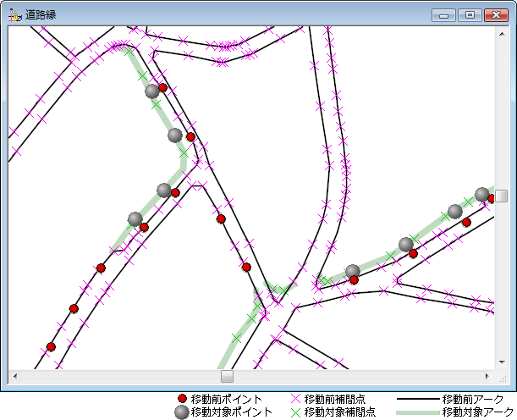Close the 道路緑 window
Screen dimensions: 517x420
(x=496, y=15)
